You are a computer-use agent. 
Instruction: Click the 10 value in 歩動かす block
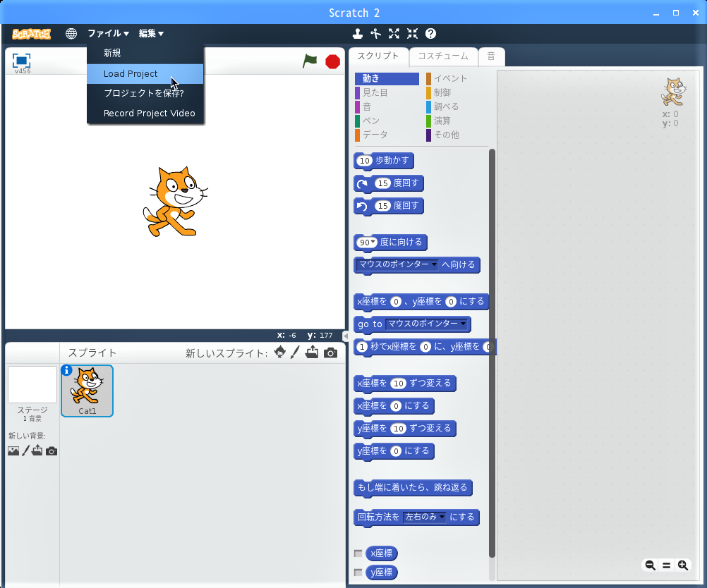tap(365, 161)
